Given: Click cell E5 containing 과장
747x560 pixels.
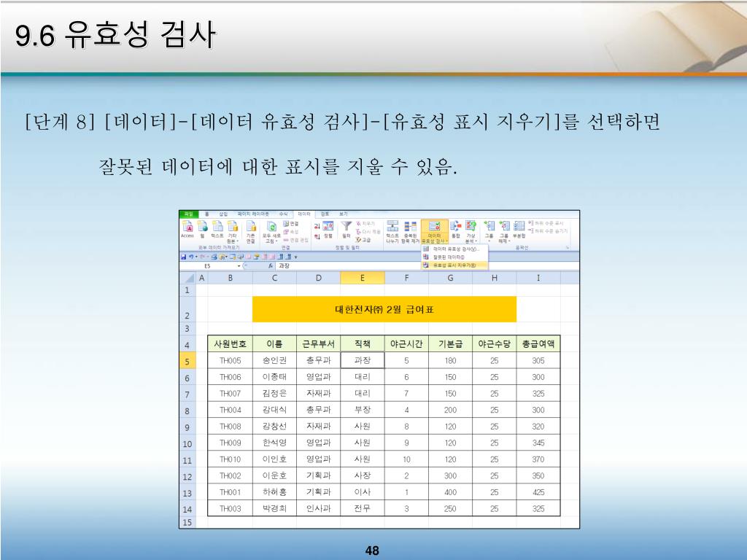Looking at the screenshot, I should click(x=363, y=360).
